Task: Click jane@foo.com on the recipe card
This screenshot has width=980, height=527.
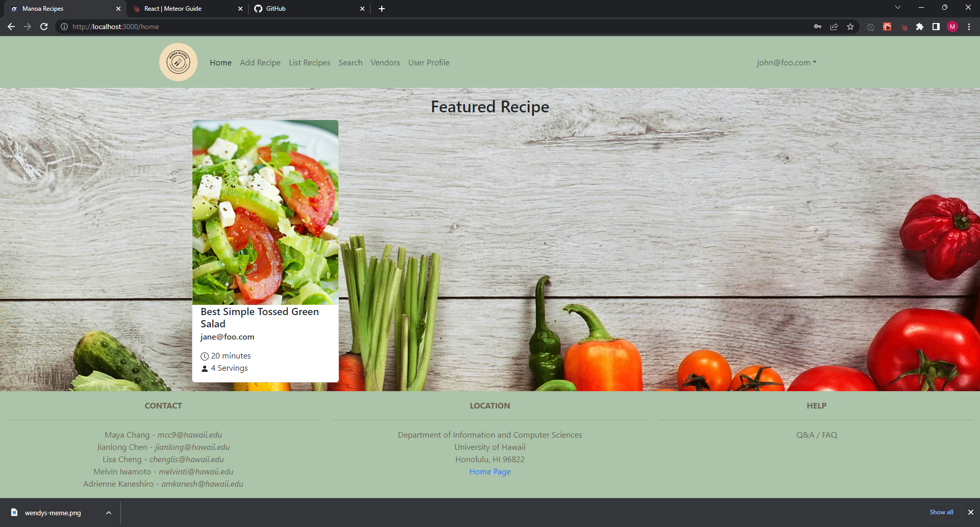Action: pyautogui.click(x=227, y=337)
